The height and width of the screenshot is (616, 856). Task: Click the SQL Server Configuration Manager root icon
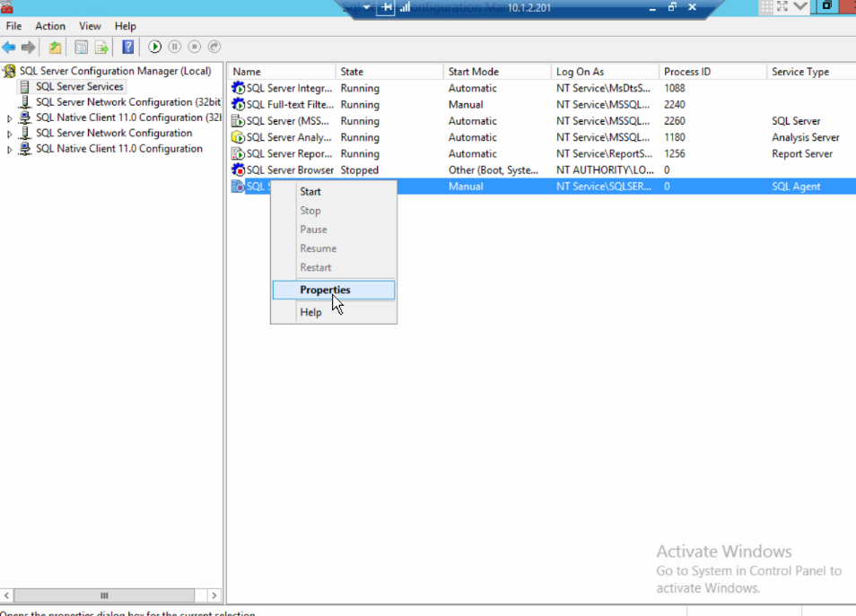[x=9, y=71]
